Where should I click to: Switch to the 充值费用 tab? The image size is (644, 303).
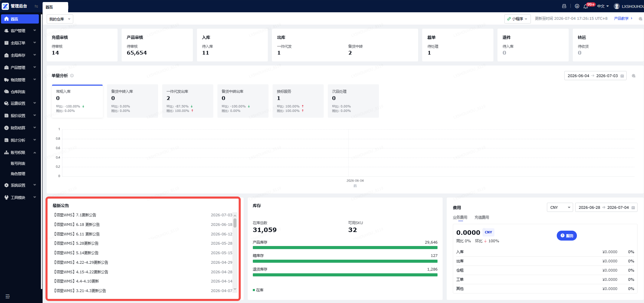click(481, 217)
